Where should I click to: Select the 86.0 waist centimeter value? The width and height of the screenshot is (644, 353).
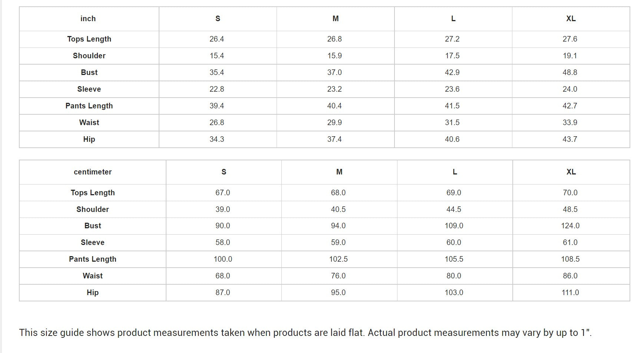click(570, 276)
